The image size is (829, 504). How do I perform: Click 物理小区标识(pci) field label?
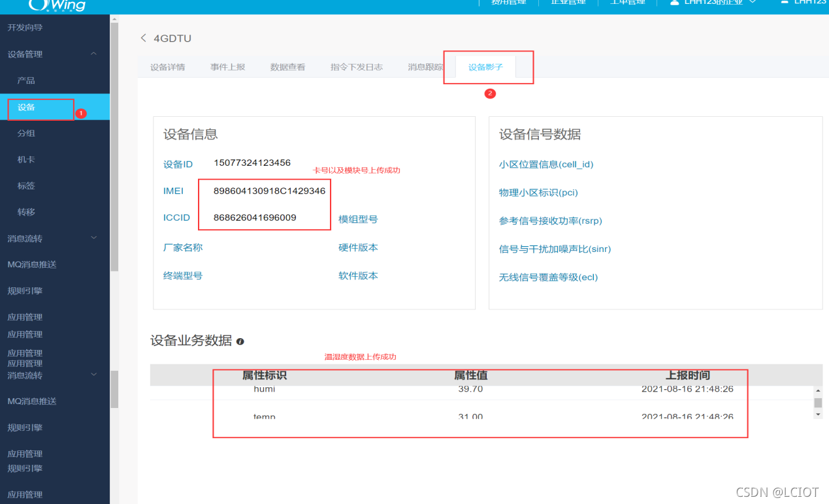coord(538,193)
